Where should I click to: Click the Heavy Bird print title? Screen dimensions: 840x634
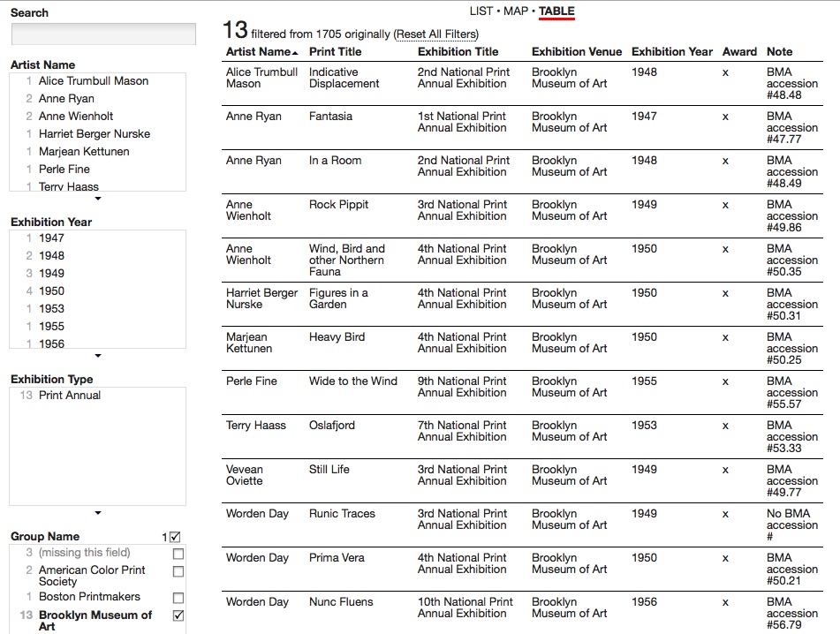337,337
